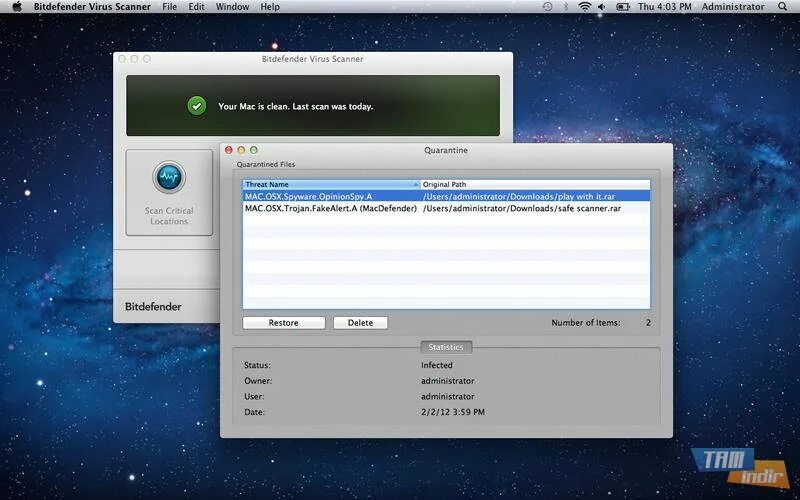
Task: Click the Bitdefender logo text
Action: tap(153, 307)
